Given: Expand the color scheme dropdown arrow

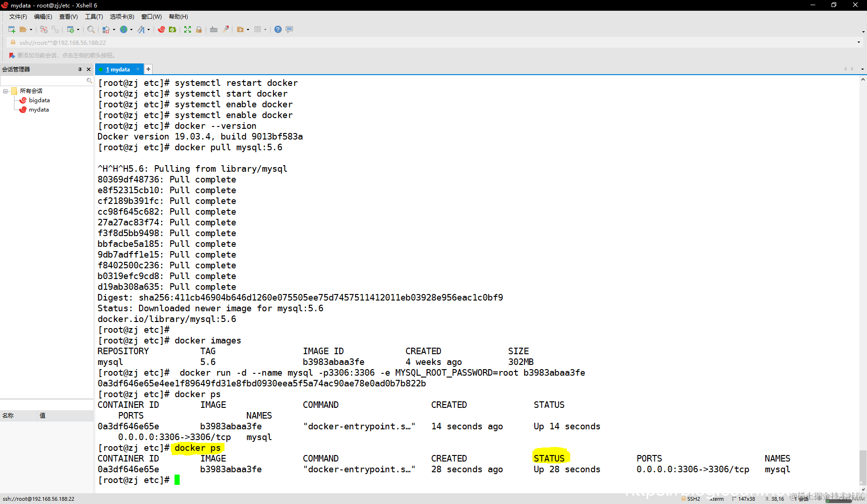Looking at the screenshot, I should coord(114,29).
